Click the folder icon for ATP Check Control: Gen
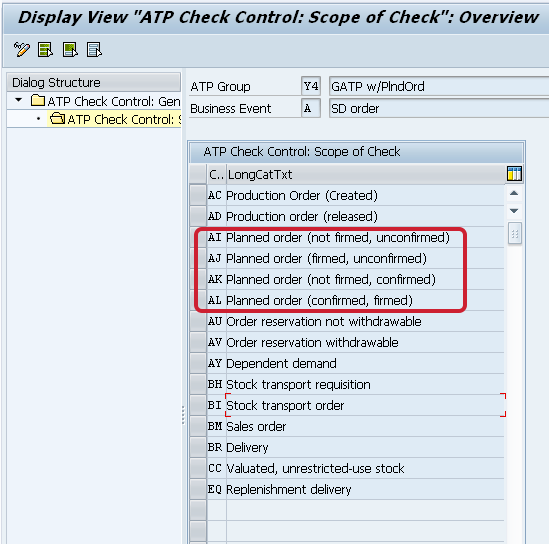Screen dimensions: 549x544 37,101
